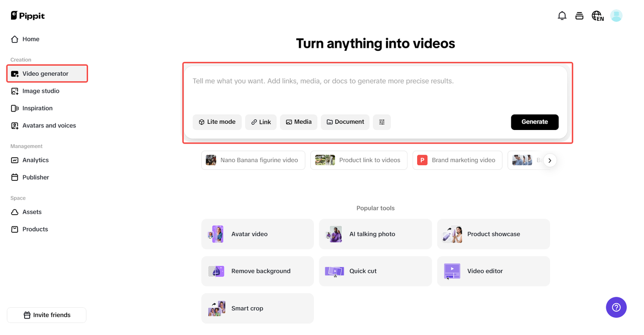
Task: Open the user profile avatar menu
Action: coord(616,16)
